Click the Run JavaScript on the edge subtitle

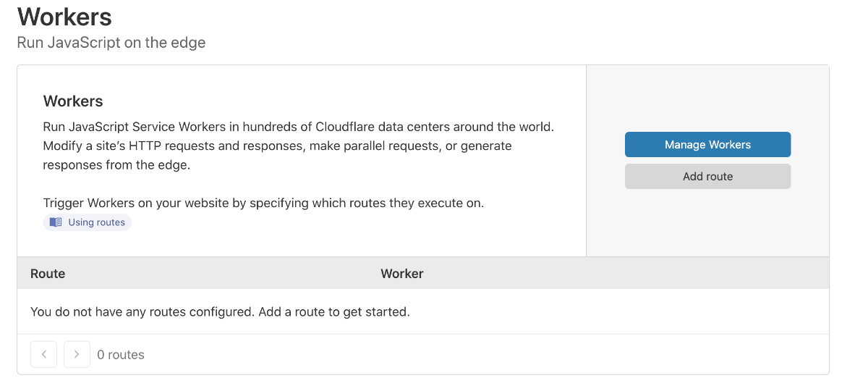[x=111, y=43]
